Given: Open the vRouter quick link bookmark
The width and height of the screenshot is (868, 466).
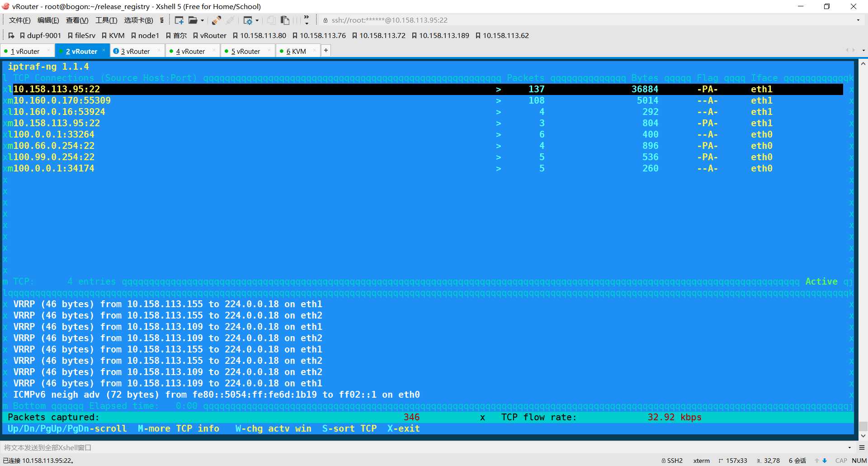Looking at the screenshot, I should 210,35.
